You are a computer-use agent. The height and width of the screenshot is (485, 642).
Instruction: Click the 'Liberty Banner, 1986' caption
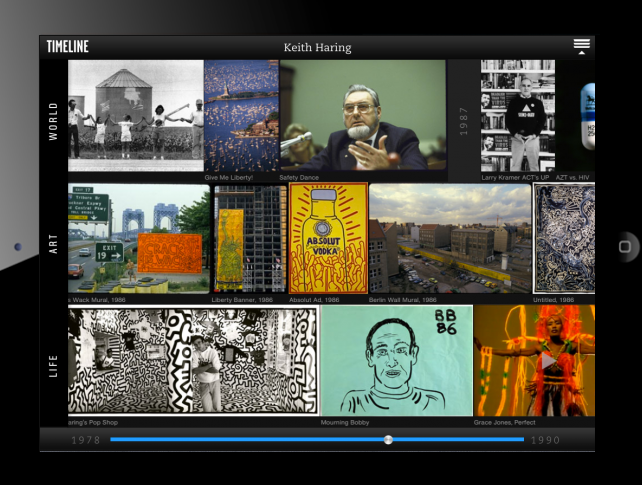pyautogui.click(x=242, y=300)
